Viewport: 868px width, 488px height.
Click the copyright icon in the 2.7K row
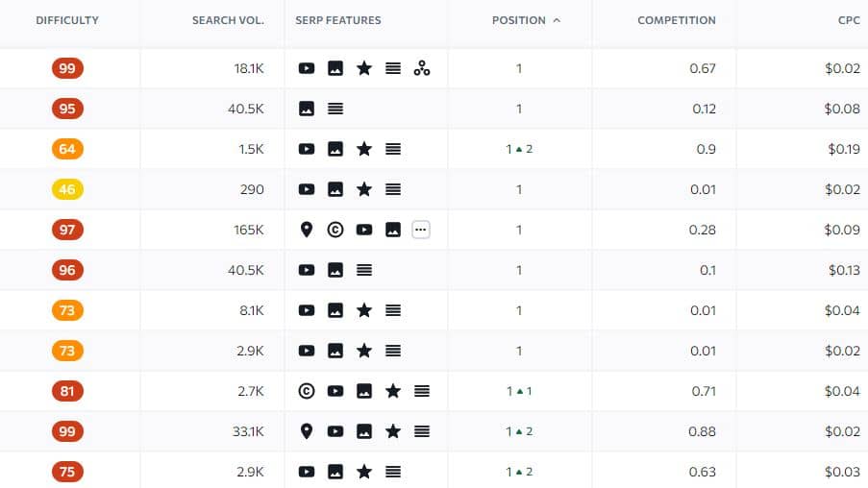pos(306,391)
